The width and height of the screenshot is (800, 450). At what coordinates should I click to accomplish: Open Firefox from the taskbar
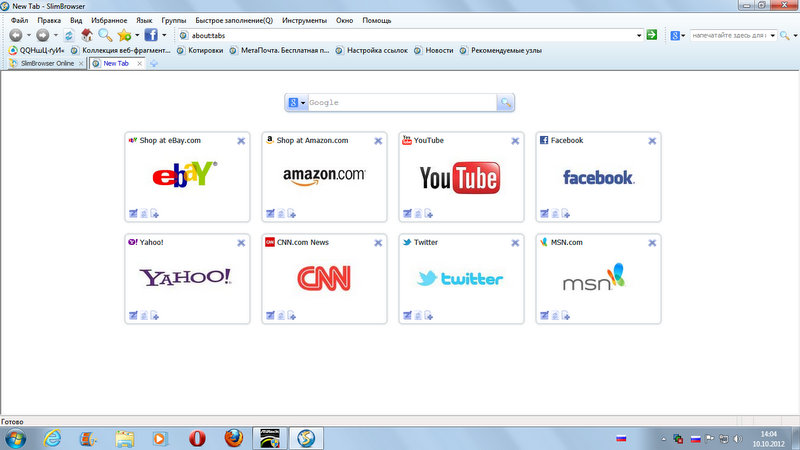point(234,438)
